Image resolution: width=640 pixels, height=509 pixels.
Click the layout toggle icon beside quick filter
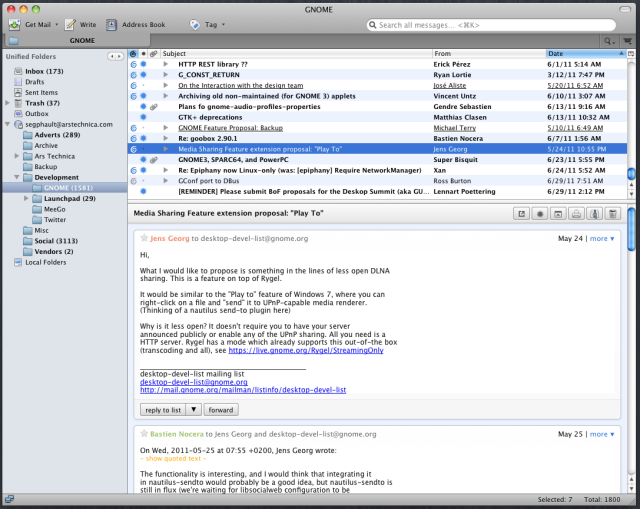[x=628, y=41]
